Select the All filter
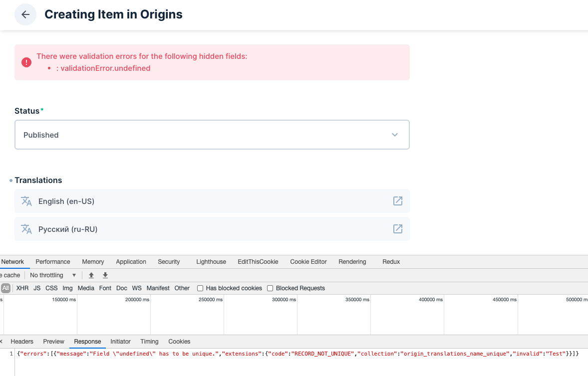Image resolution: width=588 pixels, height=376 pixels. [x=5, y=288]
